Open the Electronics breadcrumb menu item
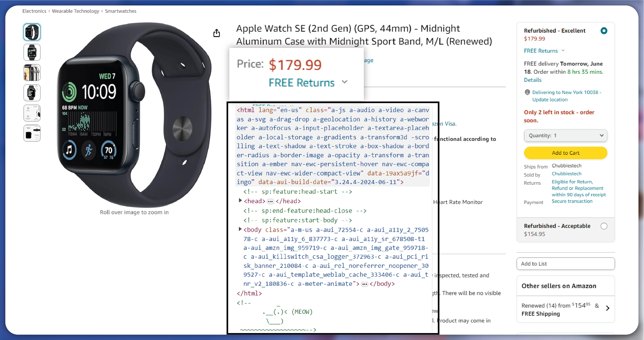 (x=34, y=11)
